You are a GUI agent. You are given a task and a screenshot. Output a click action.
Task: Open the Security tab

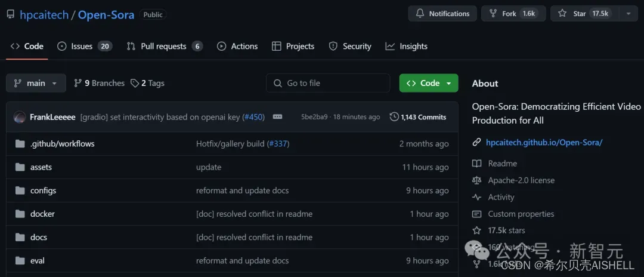350,47
